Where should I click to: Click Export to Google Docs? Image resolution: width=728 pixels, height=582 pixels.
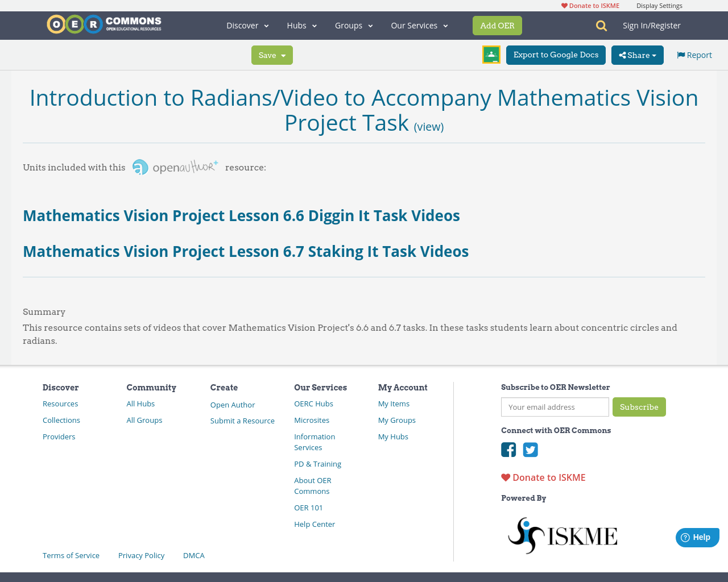click(556, 55)
